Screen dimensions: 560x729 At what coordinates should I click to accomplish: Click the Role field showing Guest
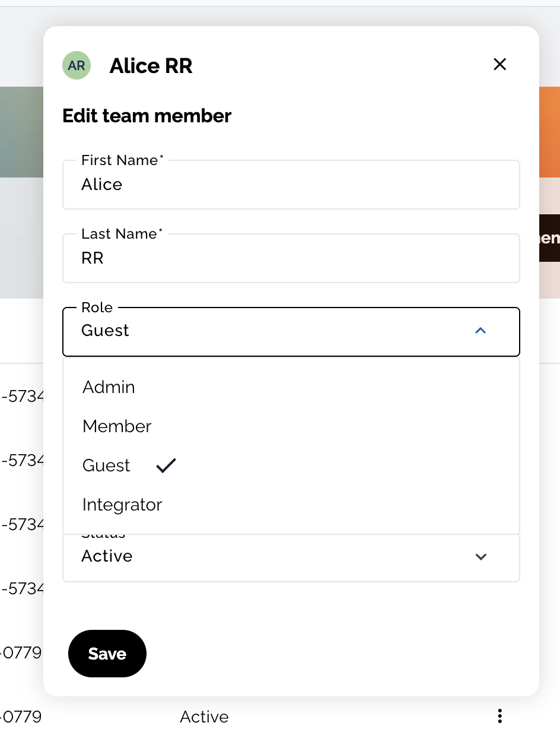click(291, 331)
